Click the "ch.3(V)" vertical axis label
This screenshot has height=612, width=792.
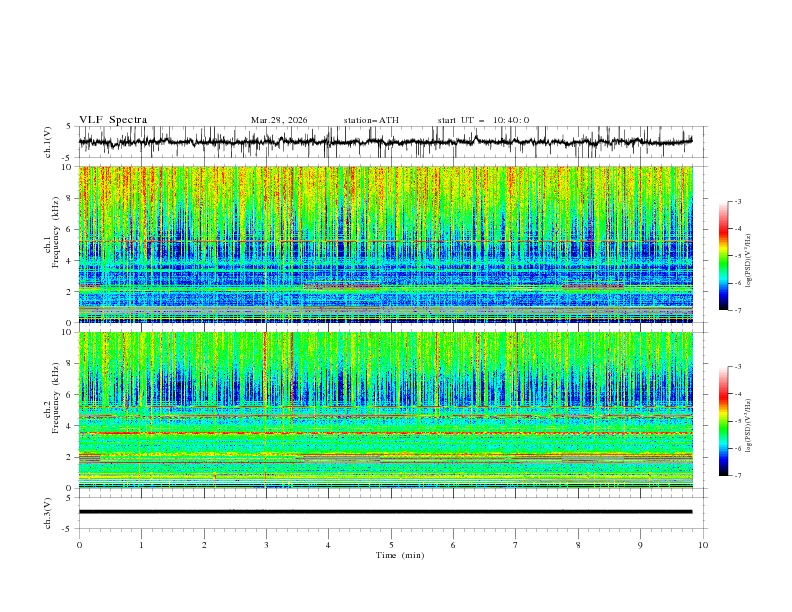coord(48,513)
